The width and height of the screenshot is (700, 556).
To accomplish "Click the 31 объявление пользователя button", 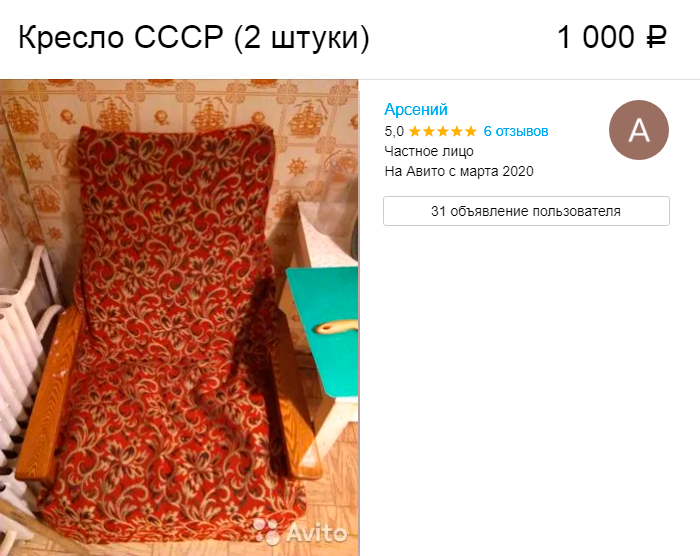I will coord(526,211).
